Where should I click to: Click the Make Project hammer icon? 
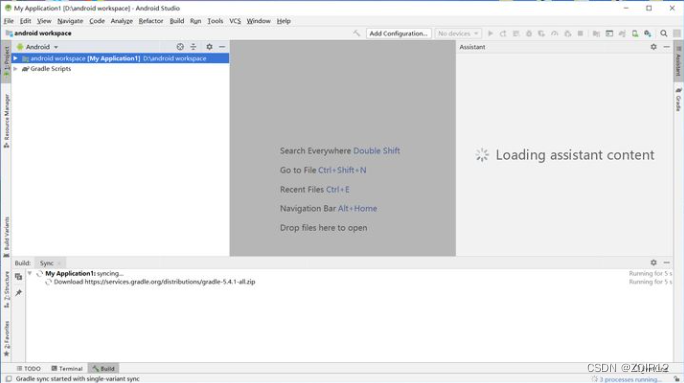(x=357, y=33)
